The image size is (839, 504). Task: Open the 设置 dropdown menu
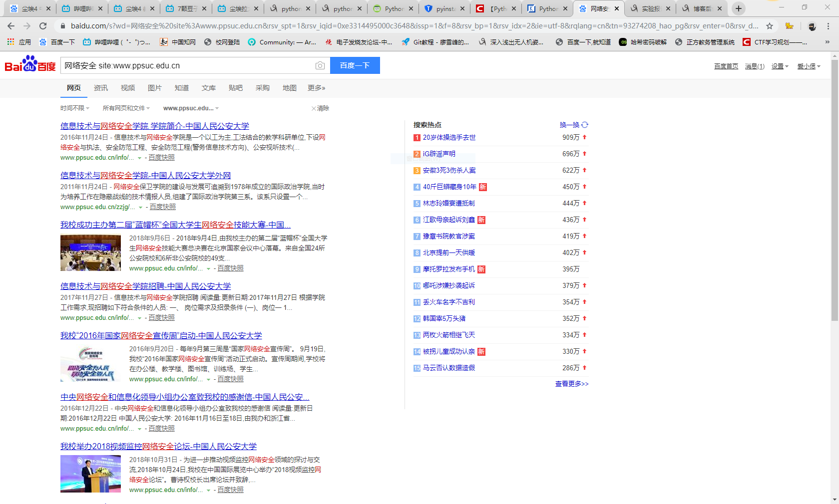pos(780,66)
